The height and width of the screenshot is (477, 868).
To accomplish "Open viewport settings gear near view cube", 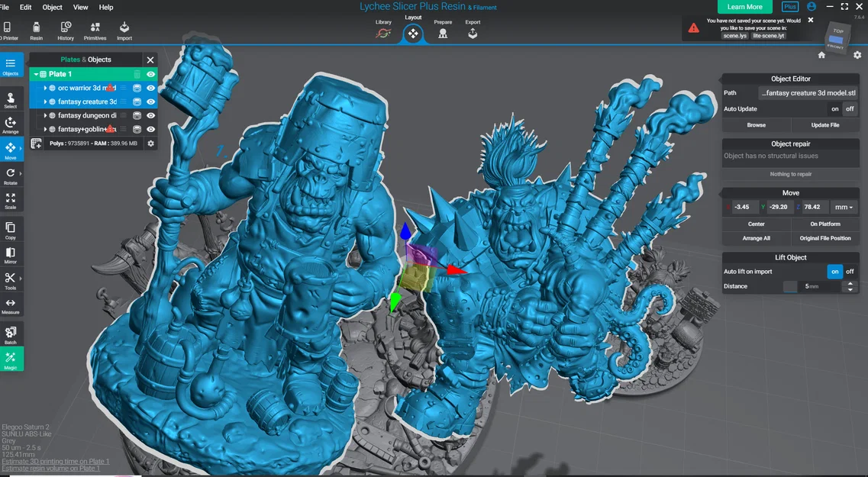I will click(x=857, y=55).
